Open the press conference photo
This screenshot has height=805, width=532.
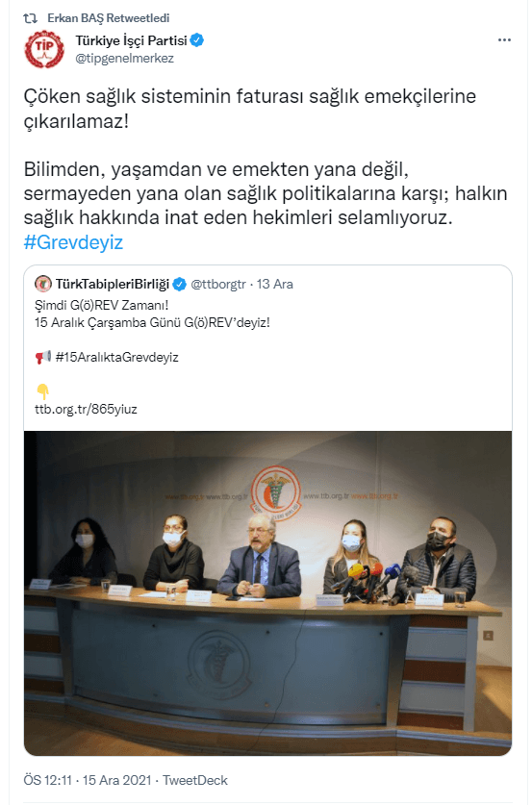(268, 593)
